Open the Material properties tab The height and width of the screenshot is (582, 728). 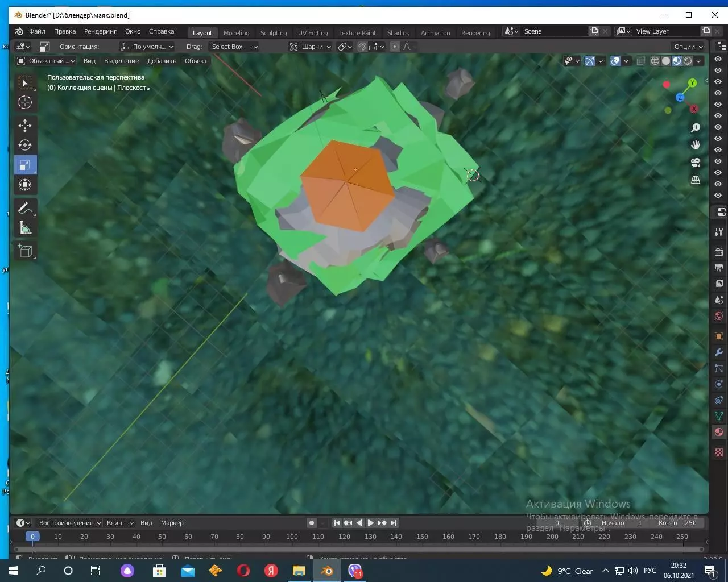point(719,432)
